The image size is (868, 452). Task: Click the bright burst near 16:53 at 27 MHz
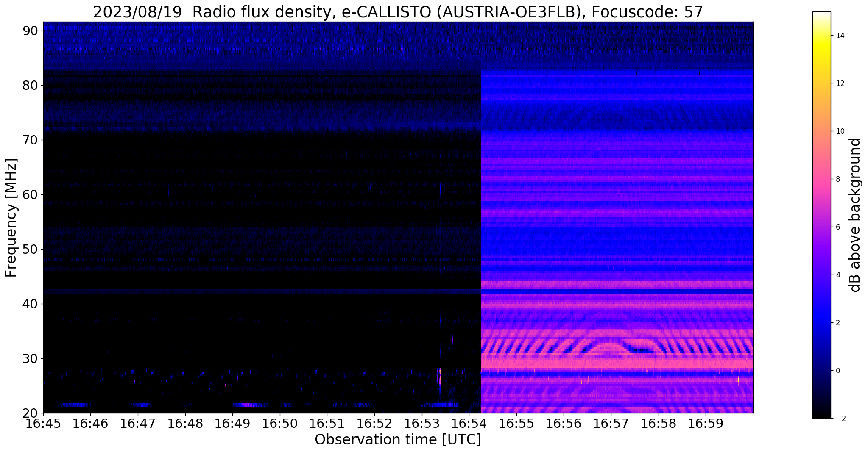pos(440,376)
